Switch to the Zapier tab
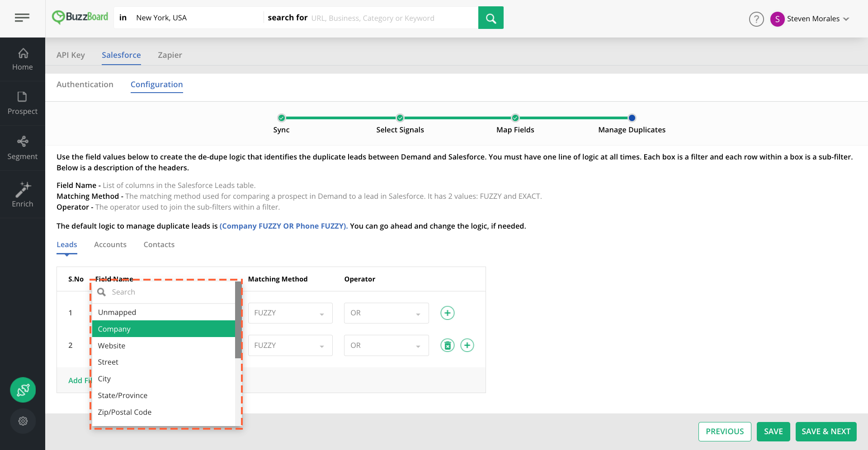The height and width of the screenshot is (450, 868). pyautogui.click(x=170, y=55)
